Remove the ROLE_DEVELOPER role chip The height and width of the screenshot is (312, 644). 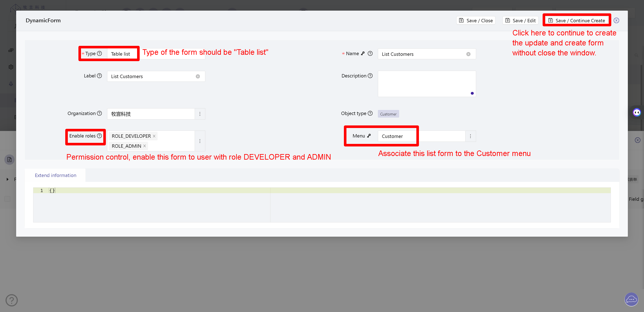tap(154, 136)
